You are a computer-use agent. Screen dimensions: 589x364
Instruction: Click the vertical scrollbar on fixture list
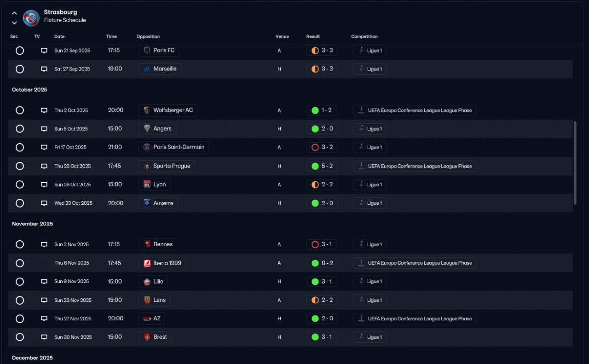575,163
